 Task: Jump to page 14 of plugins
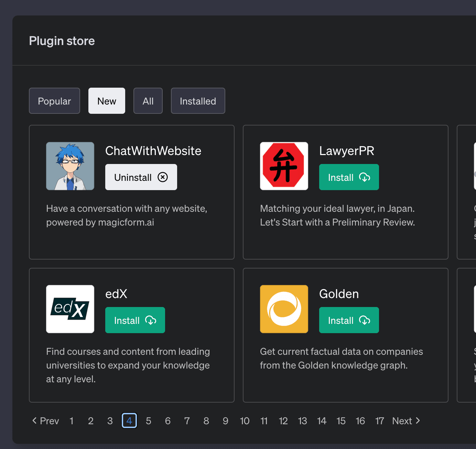click(x=322, y=421)
